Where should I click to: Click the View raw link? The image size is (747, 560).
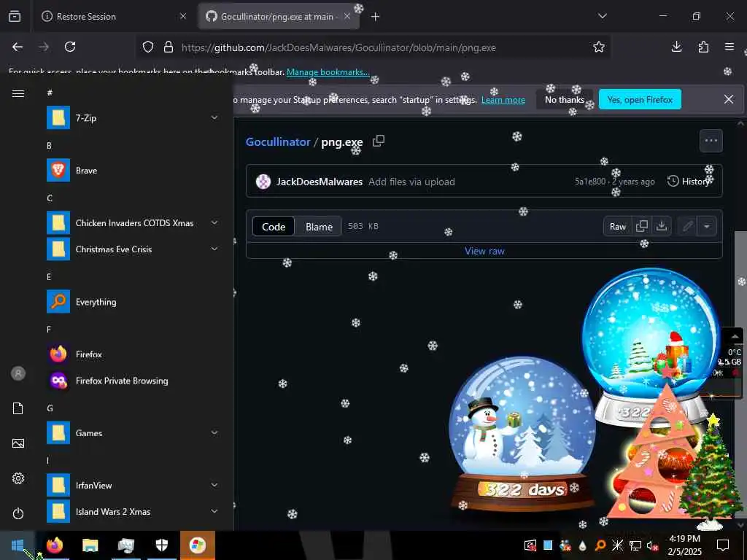(484, 251)
